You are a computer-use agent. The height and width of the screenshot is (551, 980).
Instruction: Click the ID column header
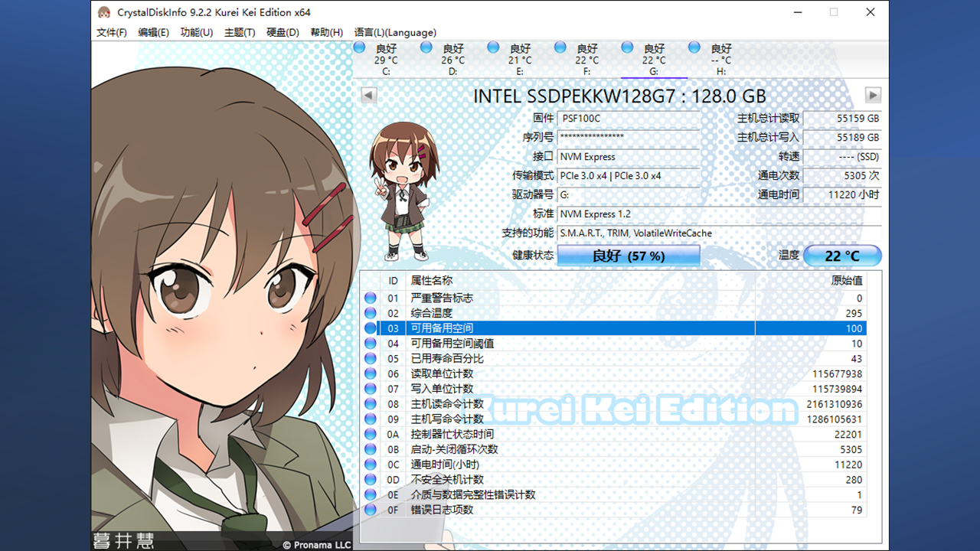click(x=393, y=281)
